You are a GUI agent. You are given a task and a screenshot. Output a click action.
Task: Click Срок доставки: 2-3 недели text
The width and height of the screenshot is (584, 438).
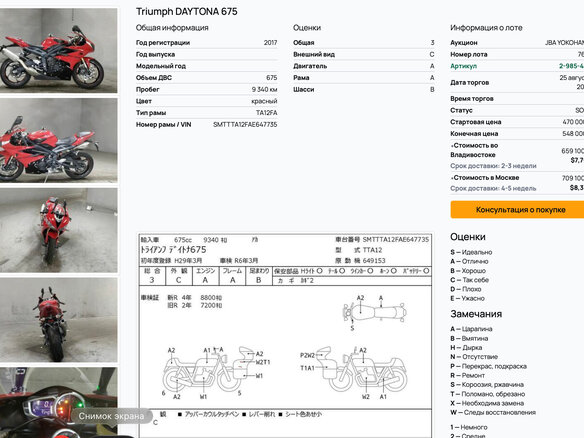(493, 166)
